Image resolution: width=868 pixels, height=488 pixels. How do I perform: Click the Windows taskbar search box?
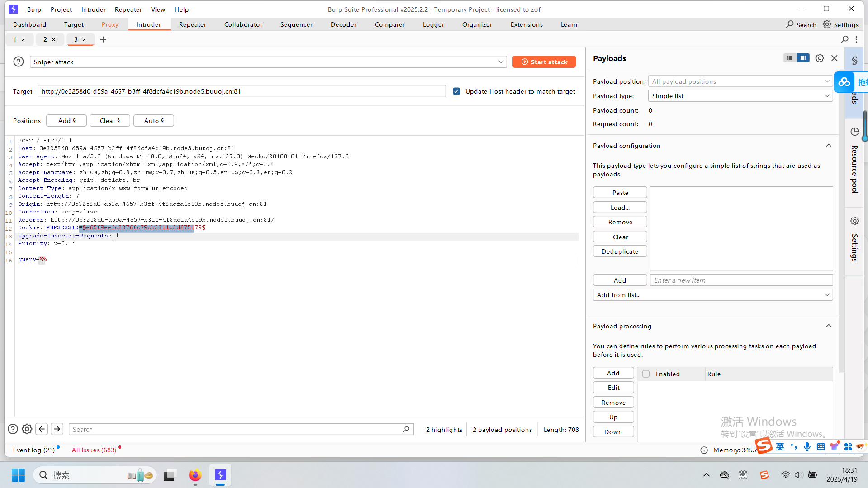coord(95,475)
